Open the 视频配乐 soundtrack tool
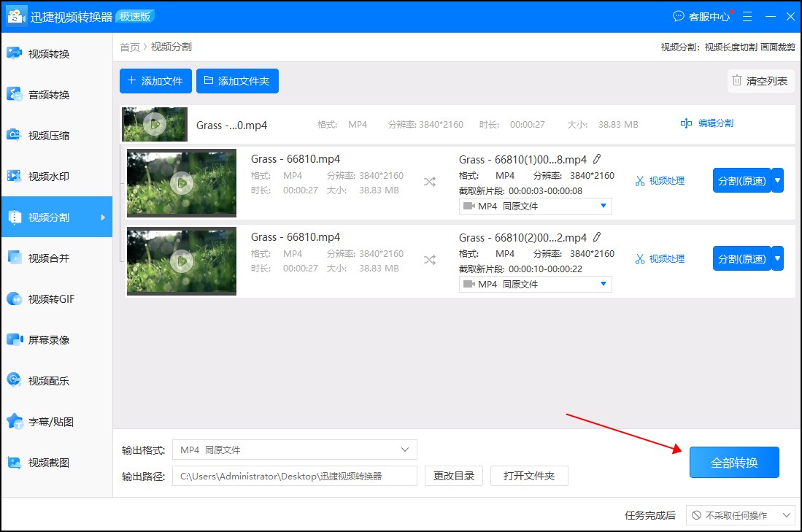This screenshot has width=802, height=532. tap(44, 380)
